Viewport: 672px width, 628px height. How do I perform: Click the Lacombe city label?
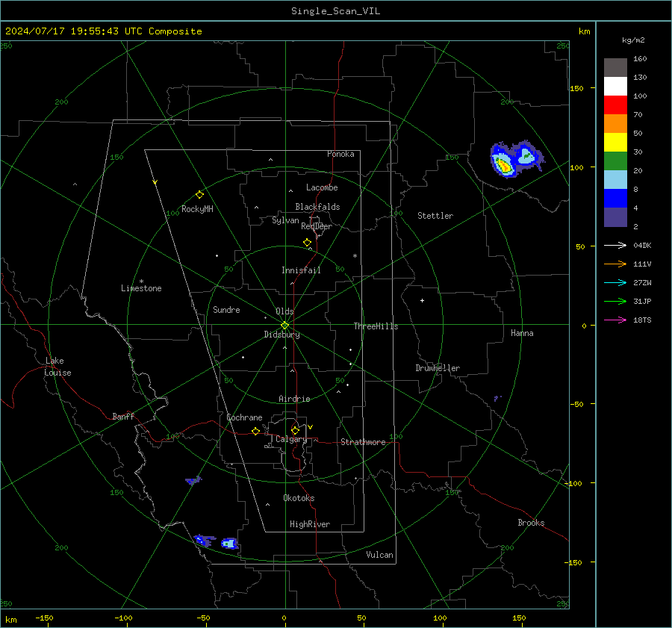pyautogui.click(x=322, y=187)
